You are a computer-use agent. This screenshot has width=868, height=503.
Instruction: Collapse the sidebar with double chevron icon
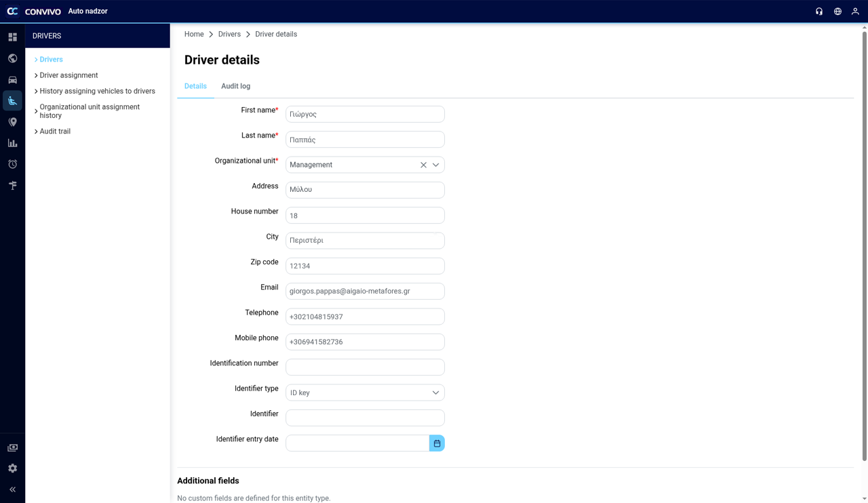pyautogui.click(x=12, y=489)
